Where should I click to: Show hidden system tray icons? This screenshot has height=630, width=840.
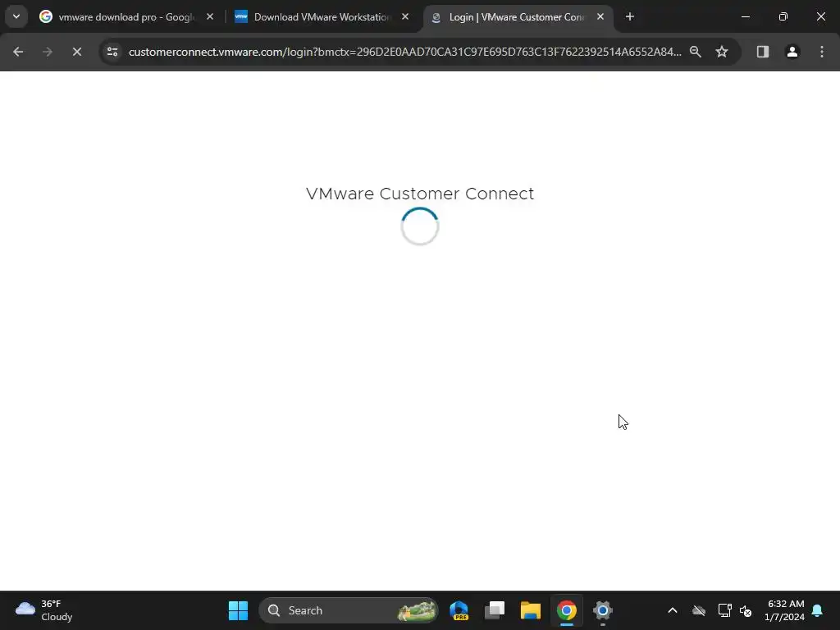[673, 610]
